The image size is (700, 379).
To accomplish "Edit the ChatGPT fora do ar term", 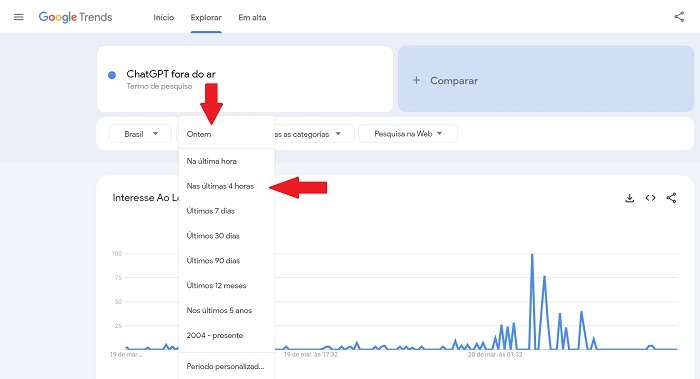I will click(171, 74).
